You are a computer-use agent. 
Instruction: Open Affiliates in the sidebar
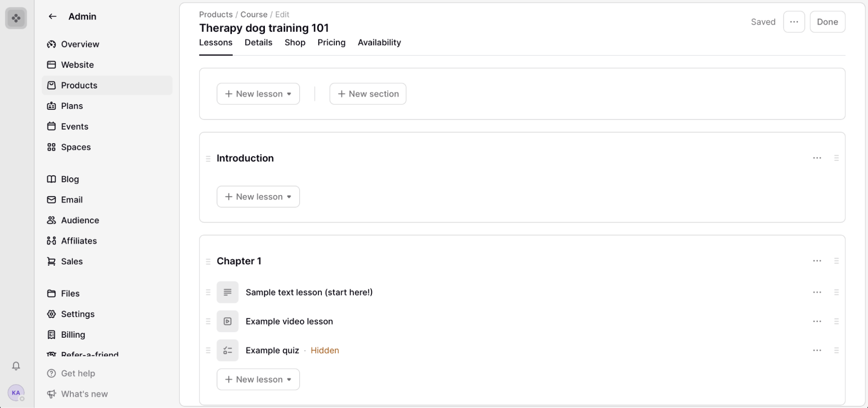pos(107,241)
